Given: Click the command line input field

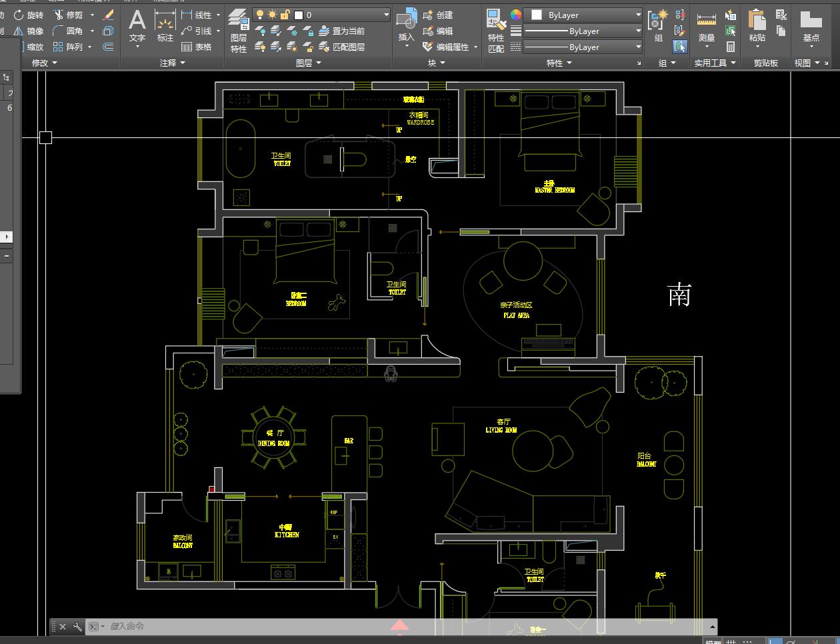Looking at the screenshot, I should [x=407, y=627].
